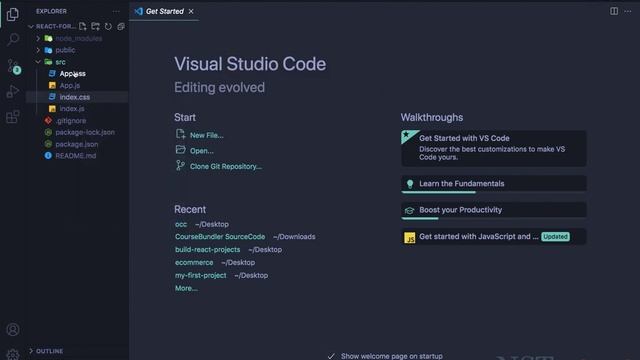
Task: Select index.css in the file tree
Action: pyautogui.click(x=75, y=97)
